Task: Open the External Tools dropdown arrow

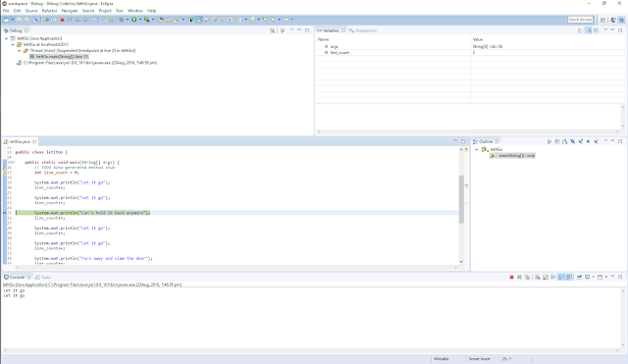Action: coord(153,20)
